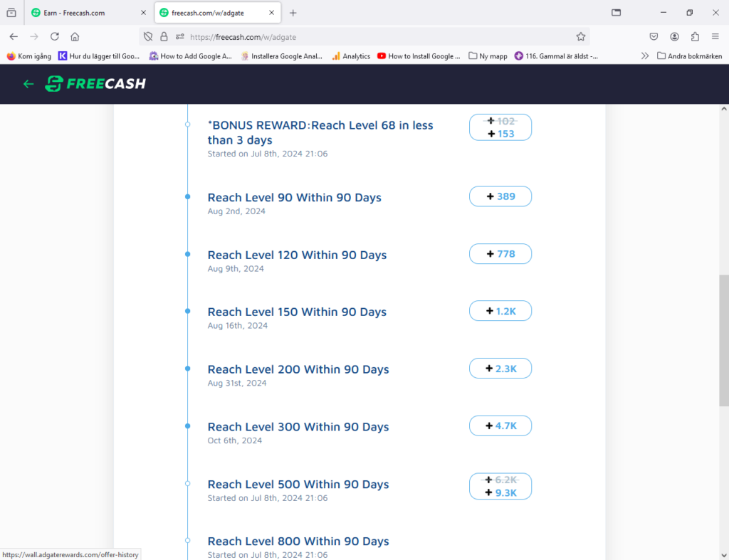The height and width of the screenshot is (560, 729).
Task: Click the +153 bonus reward badge
Action: tap(500, 127)
